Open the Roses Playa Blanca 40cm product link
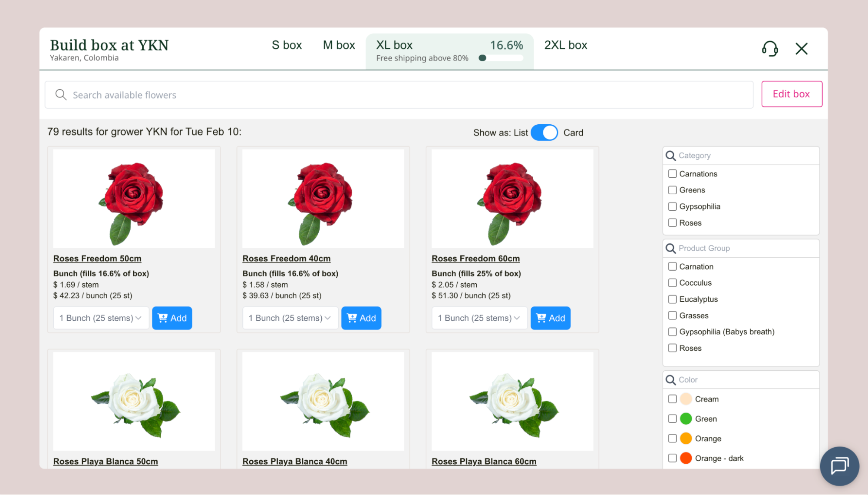 point(294,461)
